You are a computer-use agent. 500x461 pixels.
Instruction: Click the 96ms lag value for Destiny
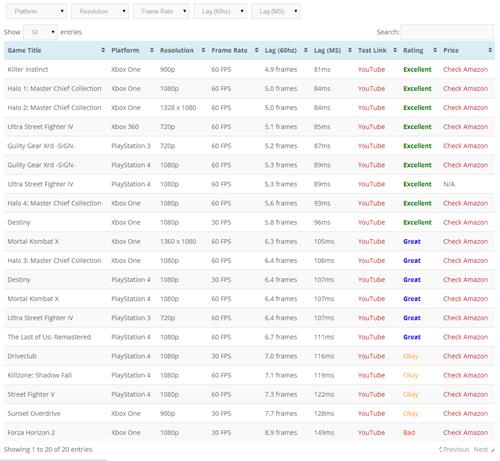click(322, 222)
